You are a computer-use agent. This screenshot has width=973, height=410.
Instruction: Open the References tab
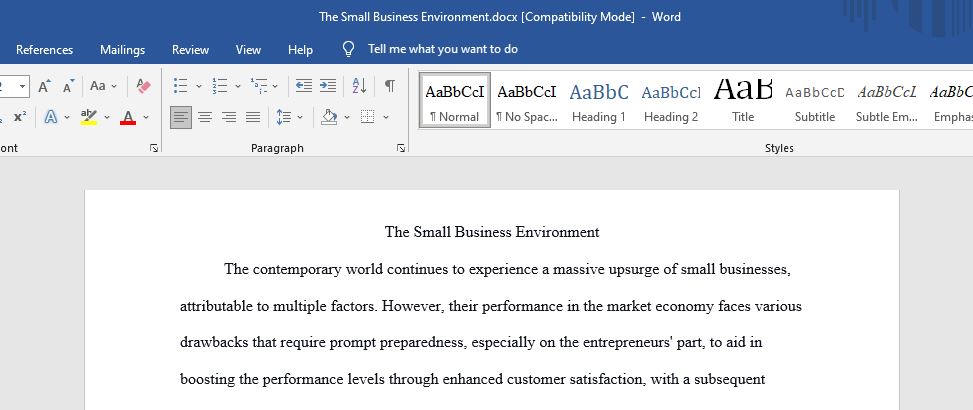(x=44, y=50)
